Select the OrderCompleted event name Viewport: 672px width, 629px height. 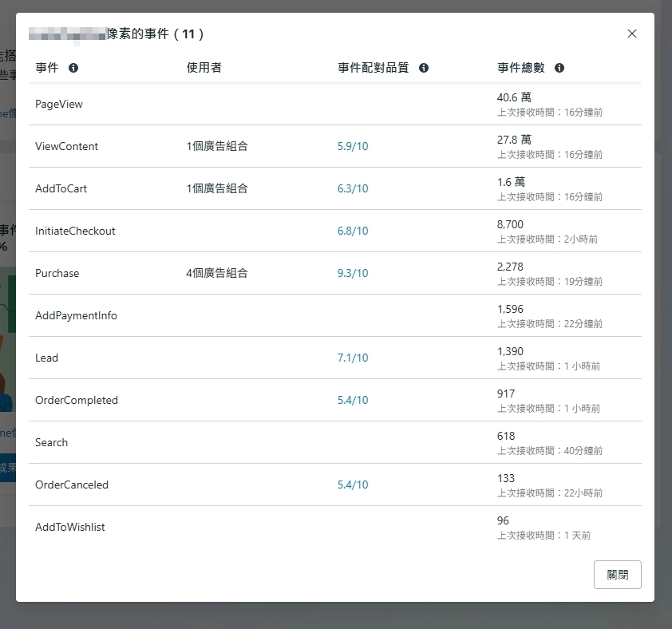tap(77, 400)
